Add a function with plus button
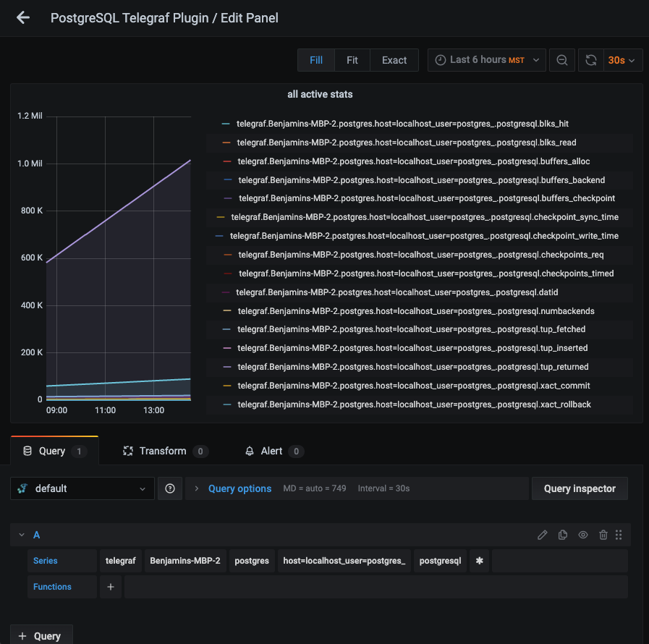This screenshot has width=649, height=644. pyautogui.click(x=111, y=587)
